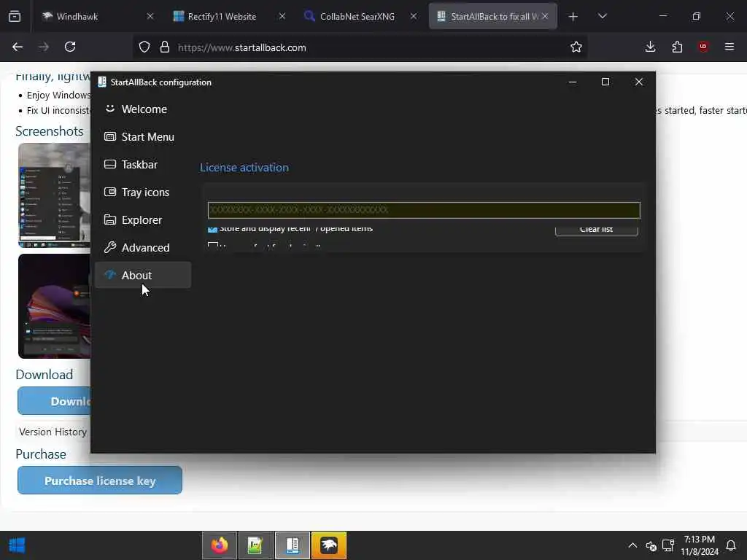Click the site security padlock icon
Screen dimensions: 747x560
click(x=165, y=47)
